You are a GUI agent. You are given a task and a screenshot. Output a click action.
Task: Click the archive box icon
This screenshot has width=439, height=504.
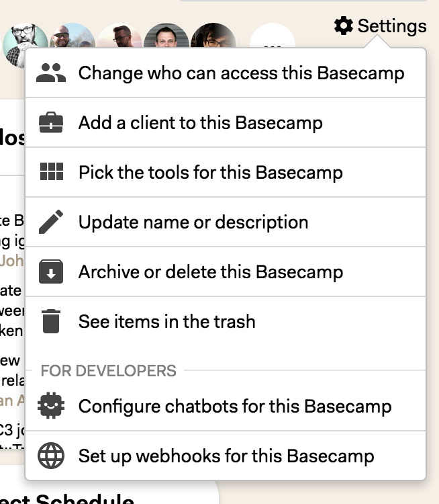click(51, 271)
